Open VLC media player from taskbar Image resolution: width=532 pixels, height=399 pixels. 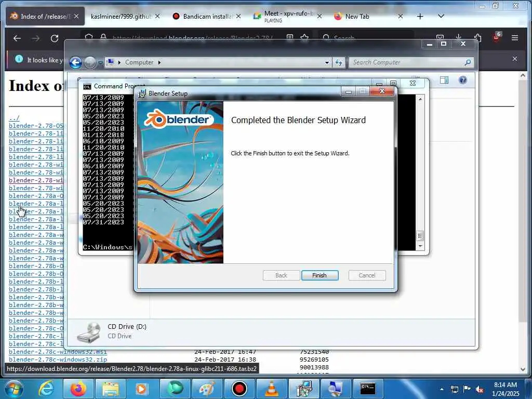click(x=271, y=389)
